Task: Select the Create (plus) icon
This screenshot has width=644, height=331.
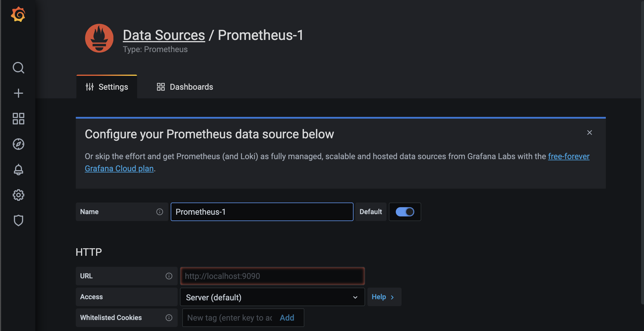Action: coord(19,93)
